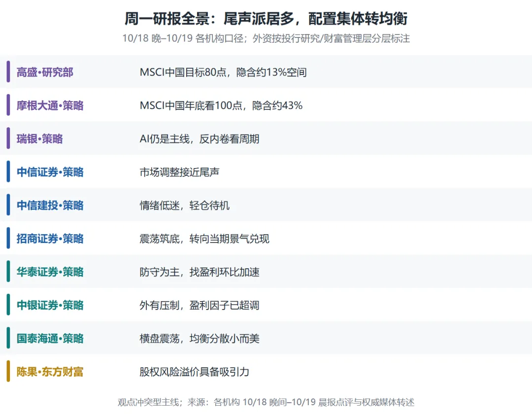Click the subtitle starting with 10/18 晚–10/19 各机构口径
Screen dimensions: 532x416
tap(266, 38)
